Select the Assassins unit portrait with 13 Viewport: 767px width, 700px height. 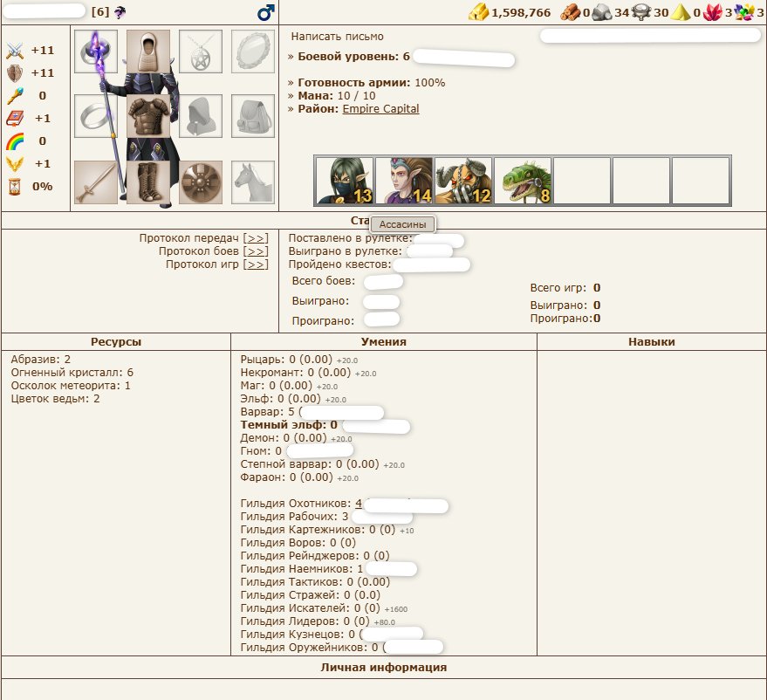pos(344,181)
